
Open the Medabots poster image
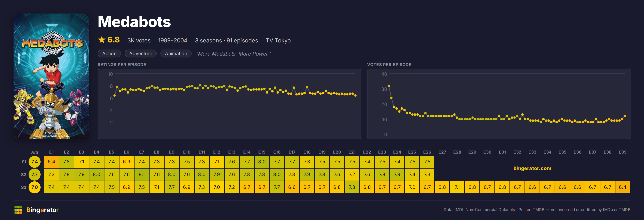[51, 76]
